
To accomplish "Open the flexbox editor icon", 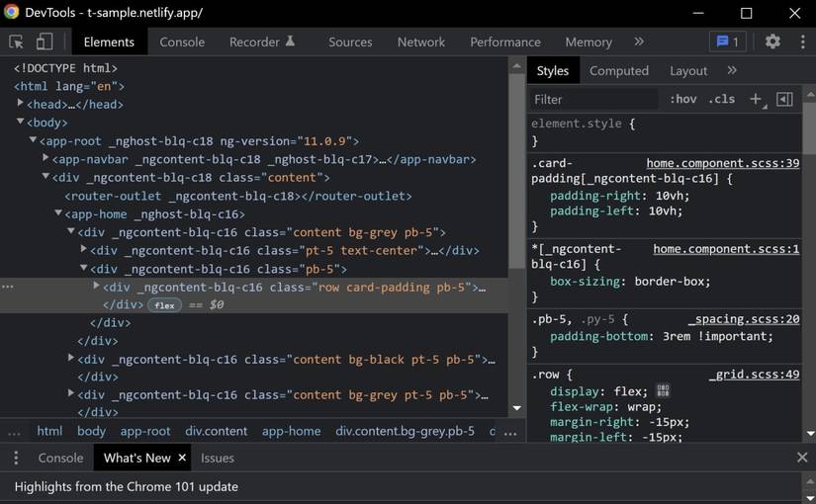I will 663,391.
